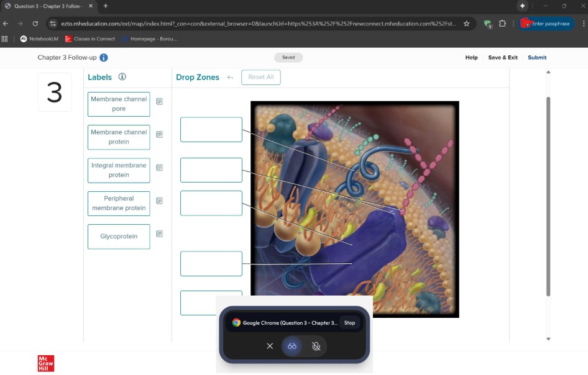Open the NotebookLM bookmark
This screenshot has height=375, width=588.
39,39
